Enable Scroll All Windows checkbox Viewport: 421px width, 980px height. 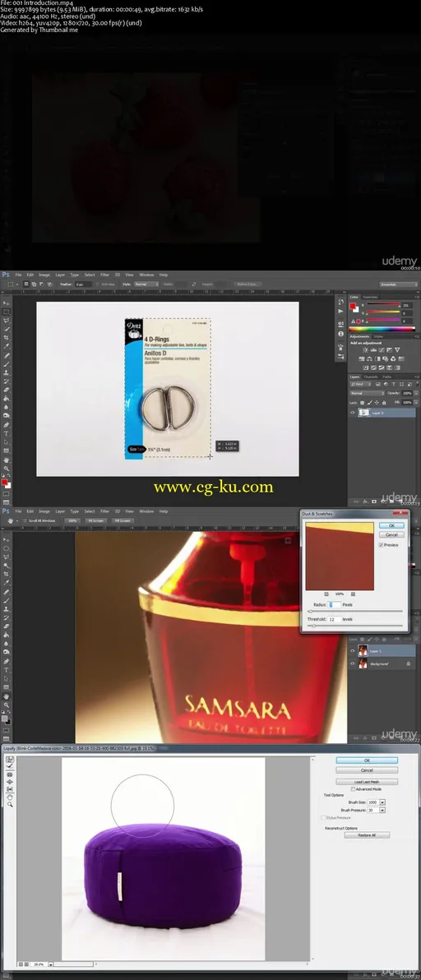pos(25,520)
